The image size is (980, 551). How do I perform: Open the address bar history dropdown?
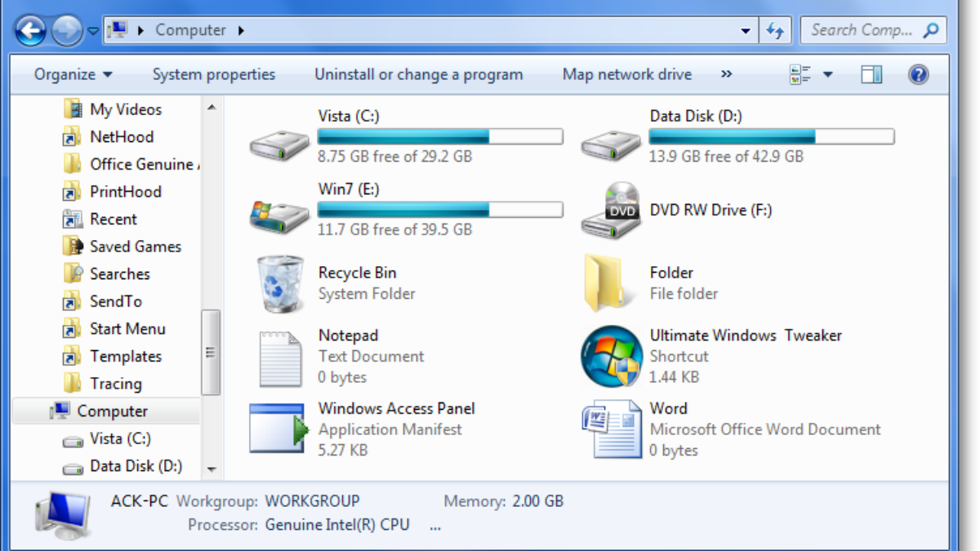[746, 31]
